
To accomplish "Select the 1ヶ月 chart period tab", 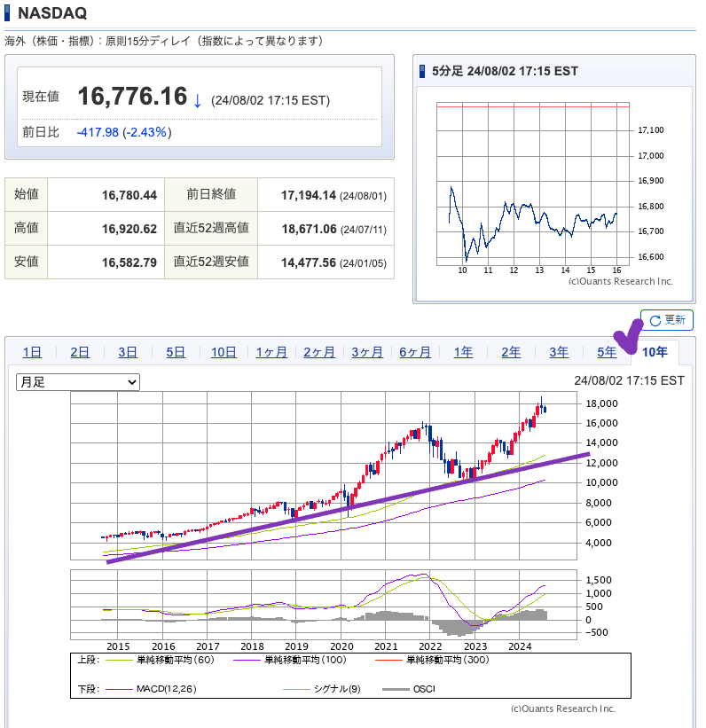I will point(271,352).
